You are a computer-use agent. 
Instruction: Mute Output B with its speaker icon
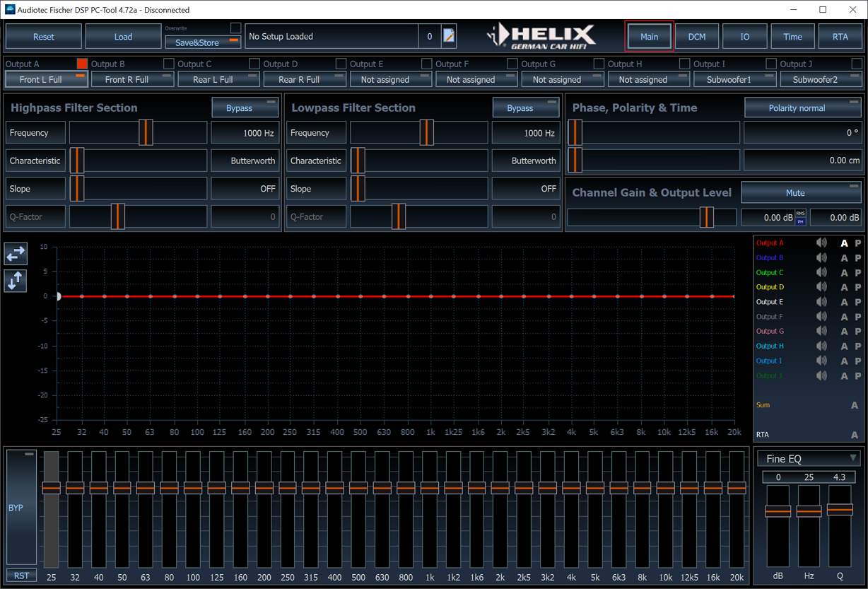(821, 257)
